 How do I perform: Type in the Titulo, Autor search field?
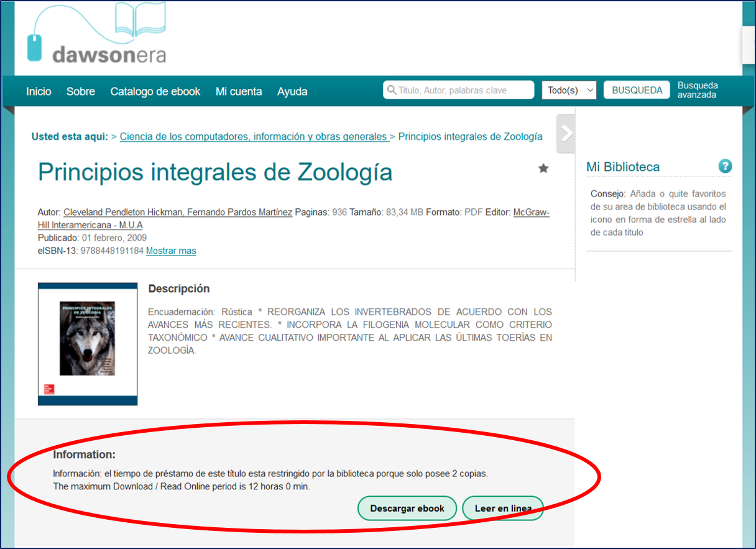463,90
